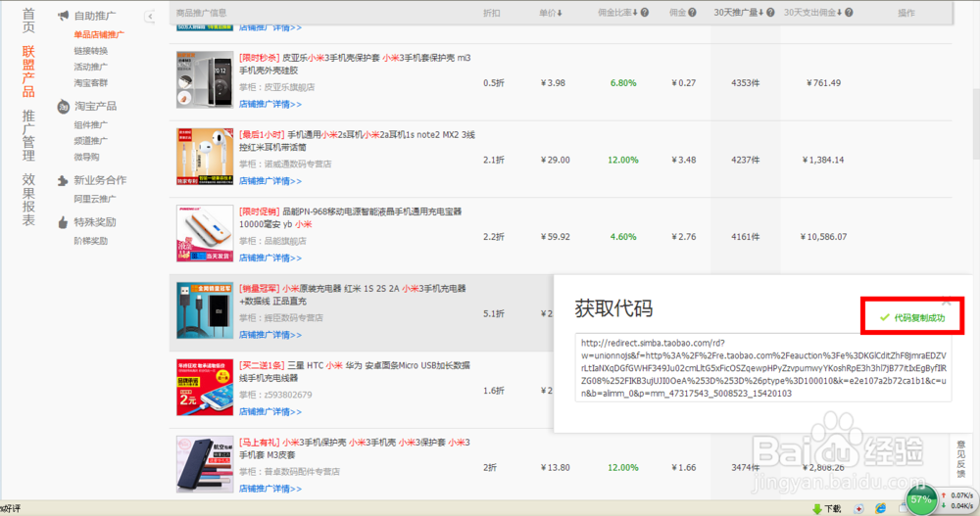The height and width of the screenshot is (516, 980).
Task: Open 联盟产品 in the left navigation
Action: pos(28,71)
